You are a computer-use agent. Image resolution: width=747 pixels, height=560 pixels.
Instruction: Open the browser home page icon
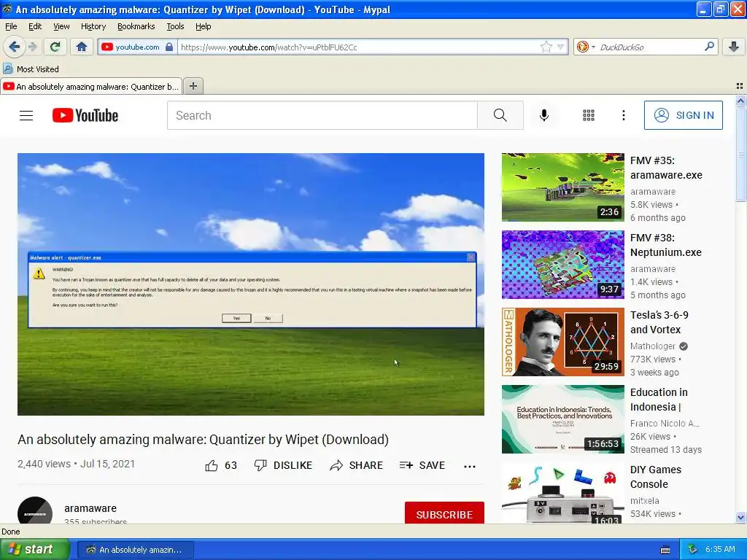[82, 47]
